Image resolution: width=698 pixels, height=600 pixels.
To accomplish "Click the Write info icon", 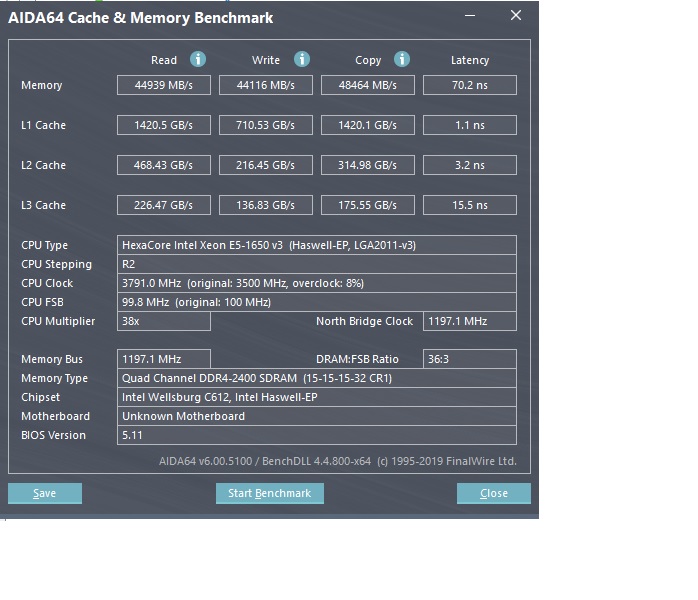I will 301,59.
